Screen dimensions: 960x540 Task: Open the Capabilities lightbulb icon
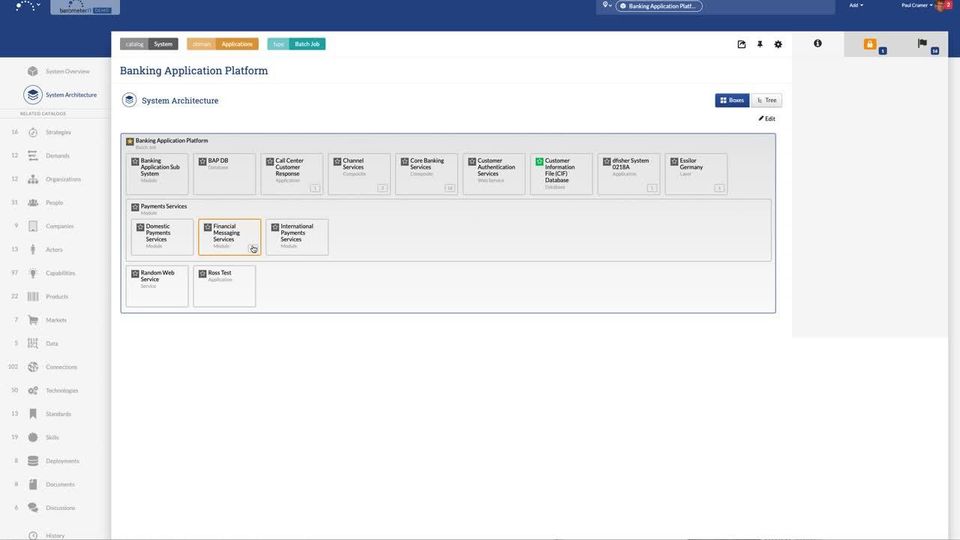tap(33, 273)
